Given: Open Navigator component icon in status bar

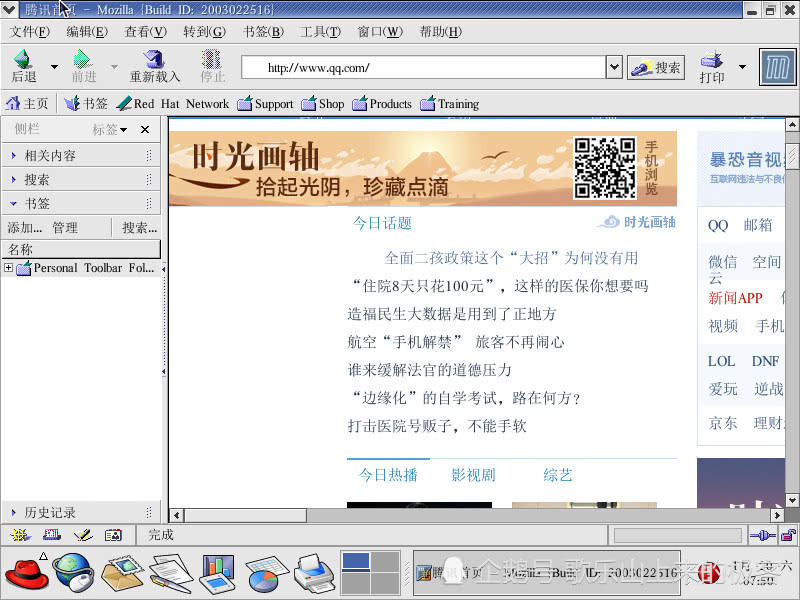Looking at the screenshot, I should 20,535.
